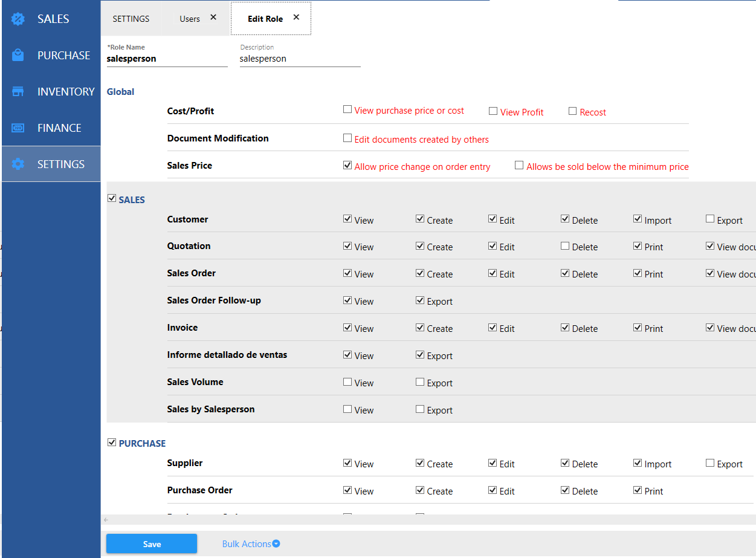756x558 pixels.
Task: Enable Quotation Delete permission
Action: pyautogui.click(x=565, y=245)
